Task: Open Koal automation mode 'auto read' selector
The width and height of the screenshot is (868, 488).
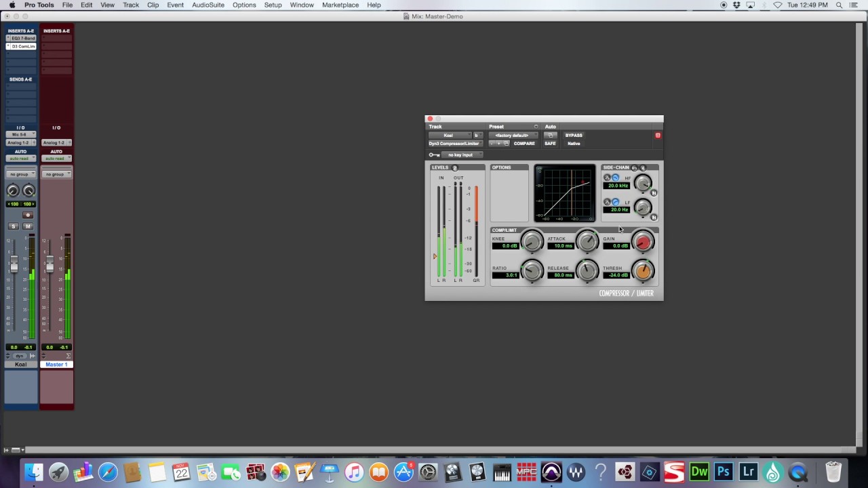Action: coord(21,158)
